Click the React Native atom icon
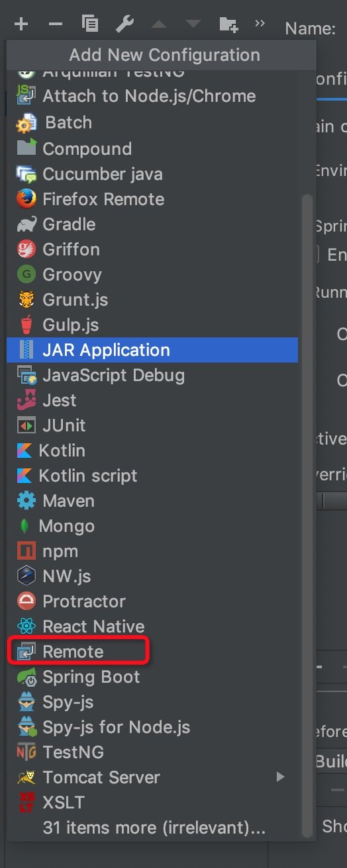The height and width of the screenshot is (868, 347). [26, 627]
